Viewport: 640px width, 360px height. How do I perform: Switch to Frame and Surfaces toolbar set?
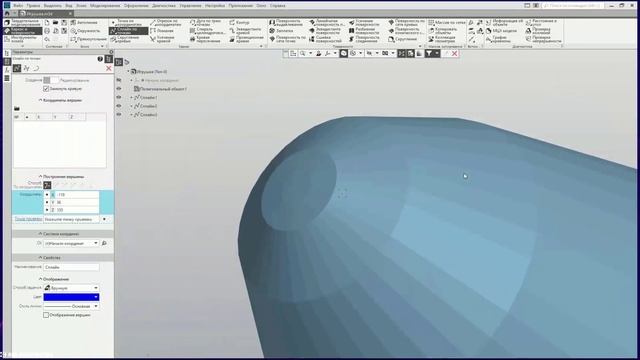pyautogui.click(x=23, y=31)
